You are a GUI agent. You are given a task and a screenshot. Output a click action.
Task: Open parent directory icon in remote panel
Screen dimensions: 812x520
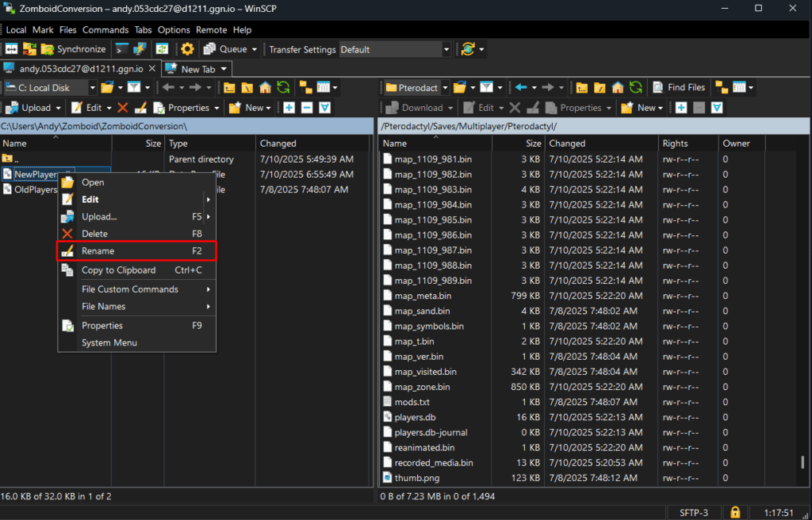(x=582, y=87)
